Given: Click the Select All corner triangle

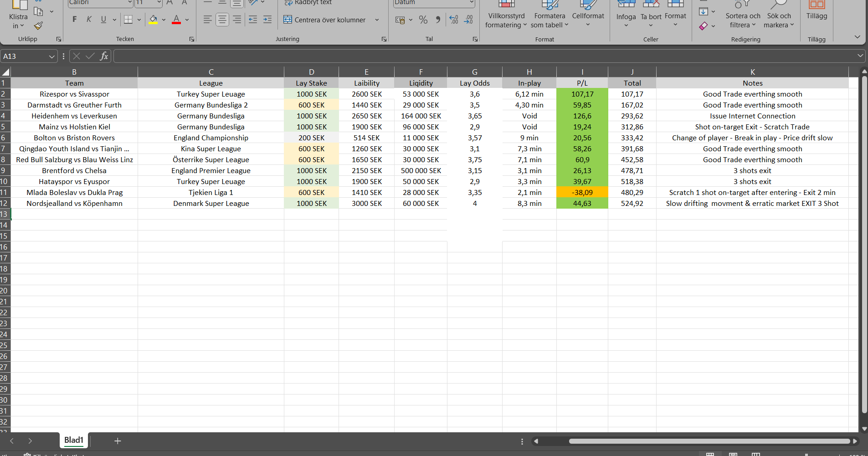Looking at the screenshot, I should 5,72.
